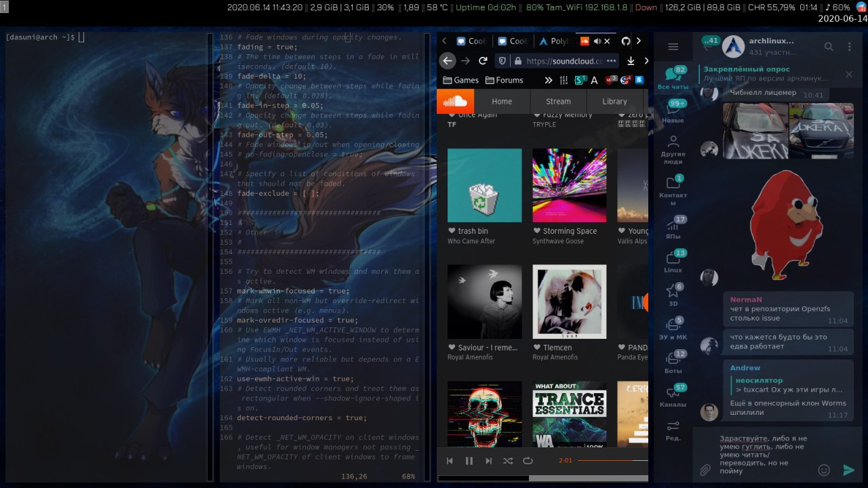Click the SoundCloud logo
Image resolution: width=868 pixels, height=488 pixels.
pyautogui.click(x=455, y=102)
